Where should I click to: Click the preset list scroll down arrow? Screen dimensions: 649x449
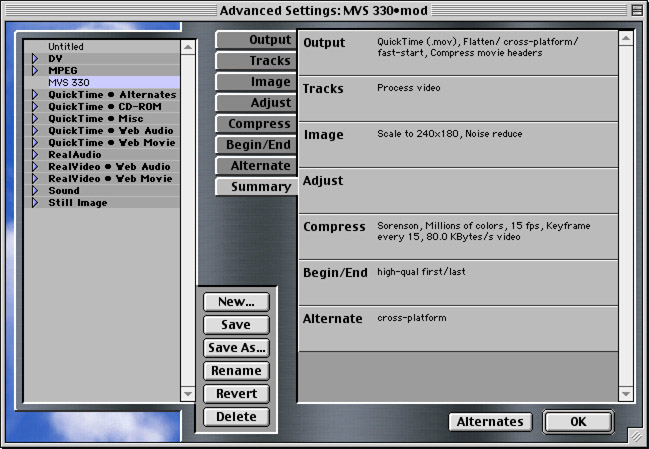tap(188, 394)
